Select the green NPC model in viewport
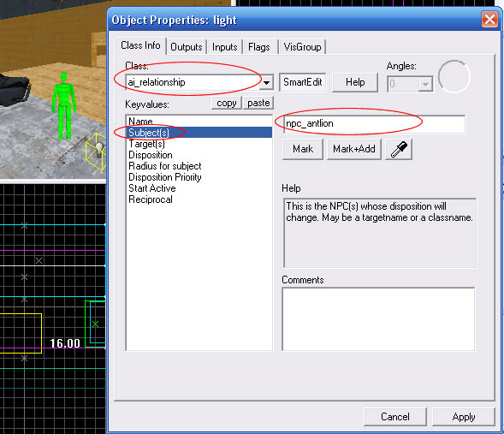Image resolution: width=504 pixels, height=434 pixels. pos(64,106)
